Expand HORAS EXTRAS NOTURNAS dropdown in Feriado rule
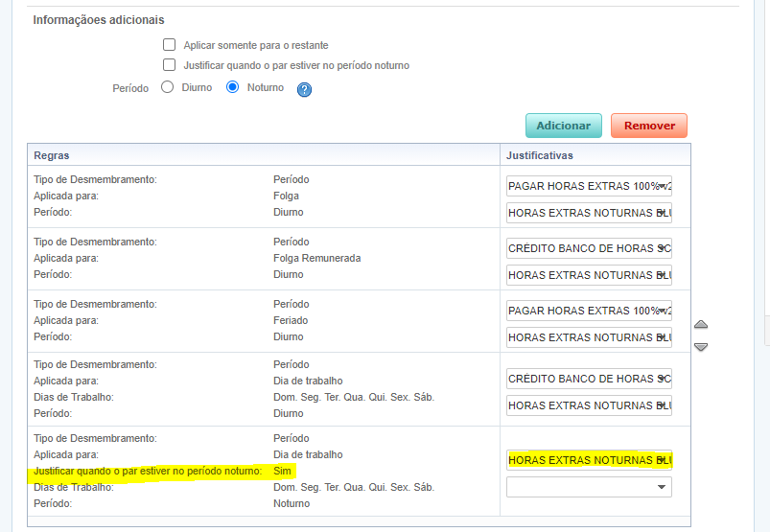 point(589,337)
